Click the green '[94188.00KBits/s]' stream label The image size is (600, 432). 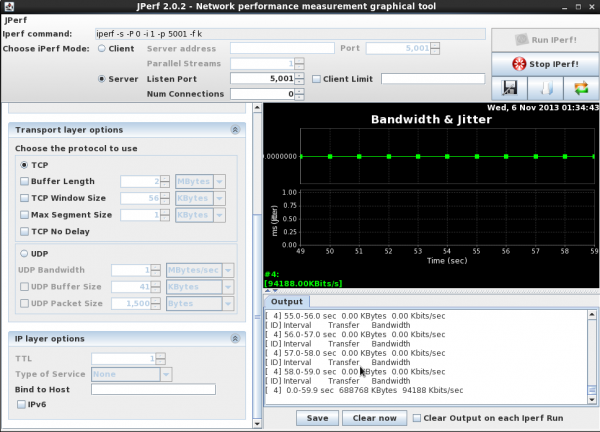(x=303, y=283)
